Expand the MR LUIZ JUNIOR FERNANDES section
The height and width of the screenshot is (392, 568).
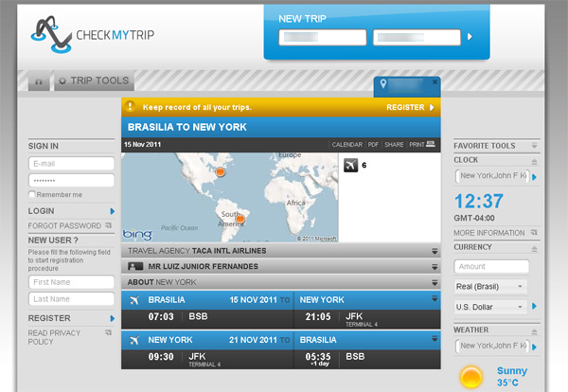point(281,266)
